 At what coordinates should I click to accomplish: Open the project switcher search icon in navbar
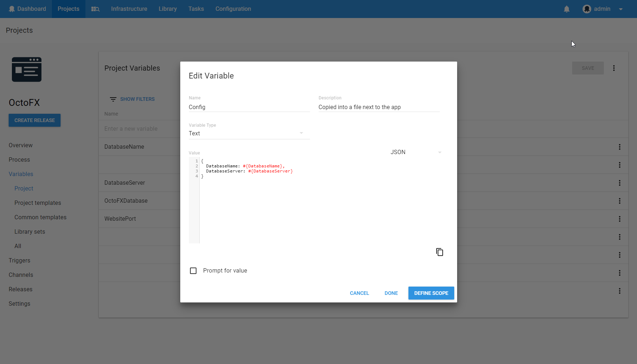95,9
